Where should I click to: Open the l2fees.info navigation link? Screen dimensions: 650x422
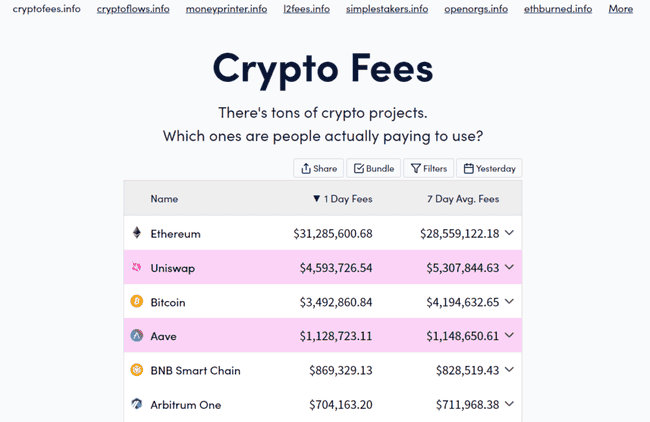pyautogui.click(x=306, y=9)
